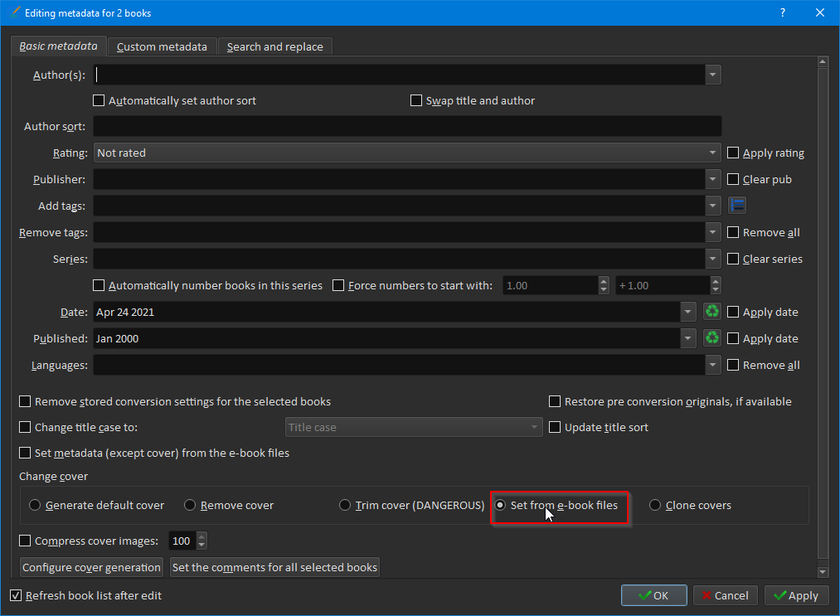Click the vertical scrollbar down arrow
840x616 pixels.
click(x=823, y=571)
